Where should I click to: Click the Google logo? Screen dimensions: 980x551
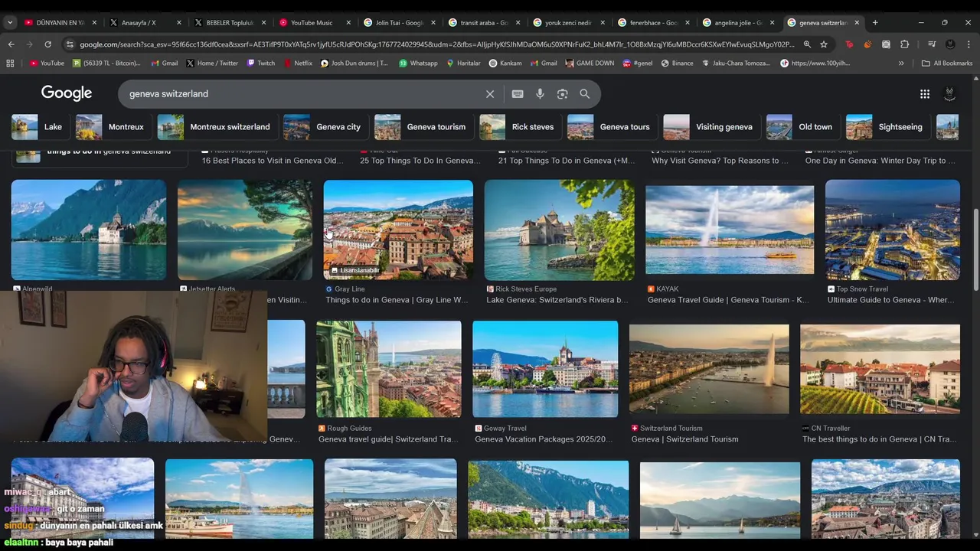click(x=67, y=93)
